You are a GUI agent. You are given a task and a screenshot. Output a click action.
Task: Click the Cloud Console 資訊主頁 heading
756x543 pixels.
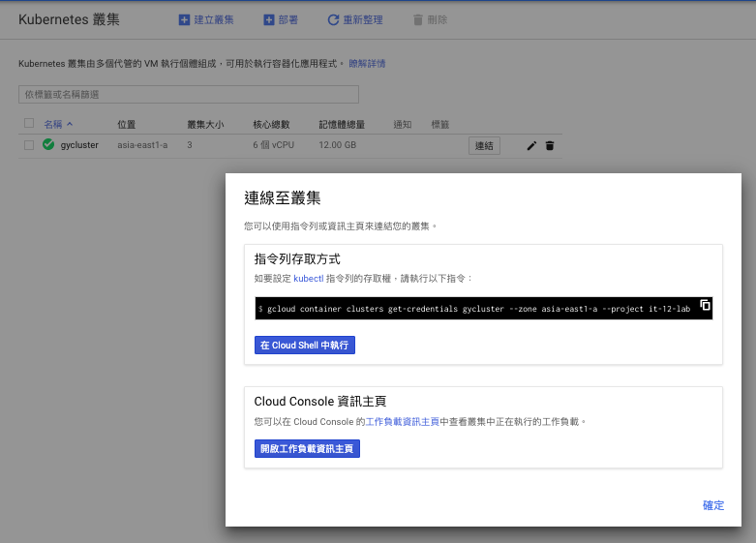(320, 402)
